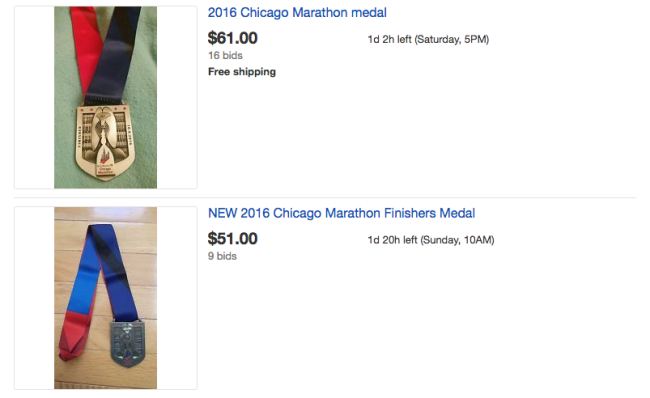Click the divider line between the two listings
Screen dimensions: 650x398
[325, 198]
